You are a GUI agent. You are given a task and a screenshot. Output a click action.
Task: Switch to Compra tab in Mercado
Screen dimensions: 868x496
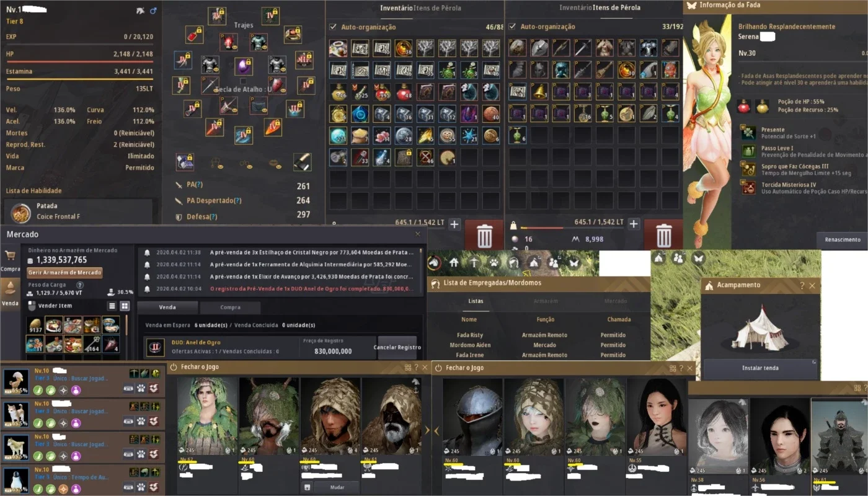click(x=230, y=308)
